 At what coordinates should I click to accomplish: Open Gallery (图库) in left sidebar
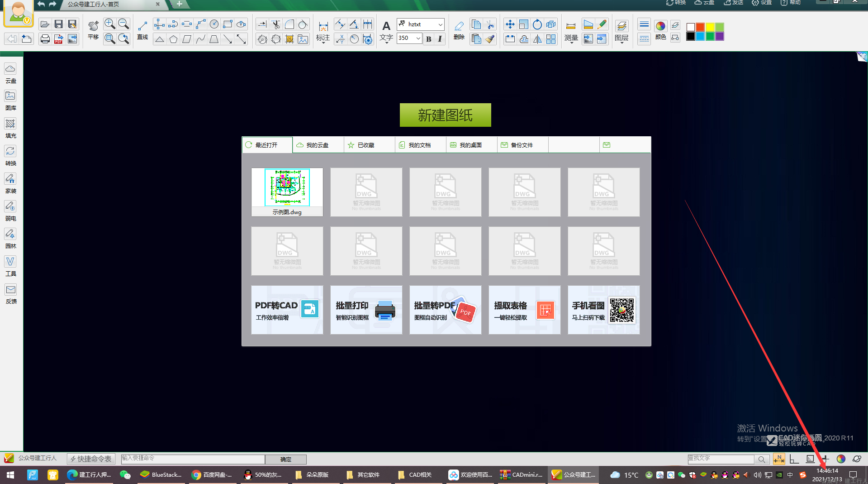tap(10, 101)
